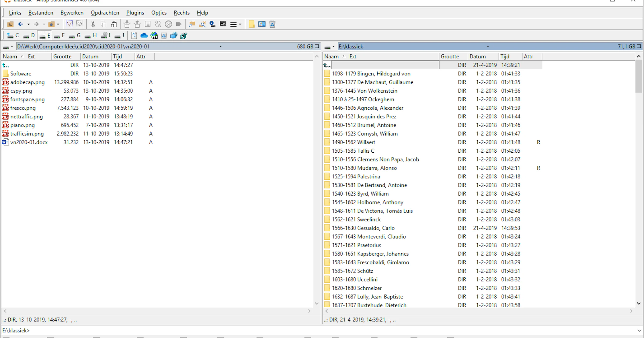This screenshot has width=644, height=338.
Task: Click the right panel vertical scrollbar thumb
Action: click(x=639, y=76)
